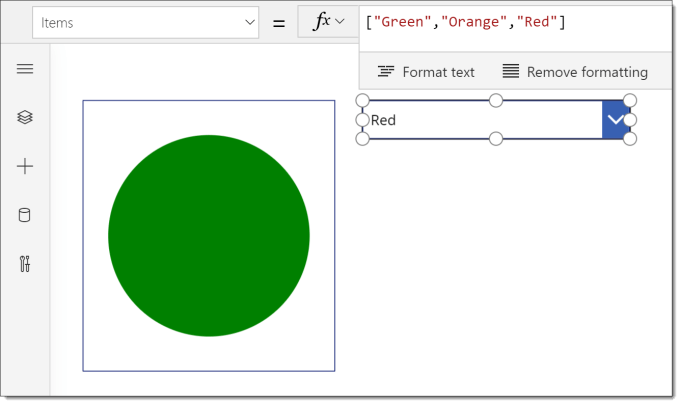Image resolution: width=680 pixels, height=404 pixels.
Task: Click the "Orange" text in formula
Action: click(474, 22)
